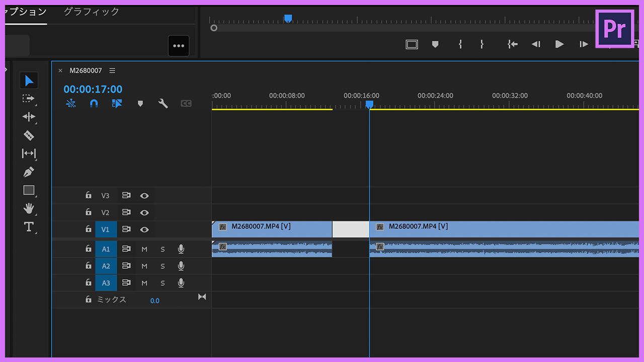Toggle lock on track A1

[89, 249]
